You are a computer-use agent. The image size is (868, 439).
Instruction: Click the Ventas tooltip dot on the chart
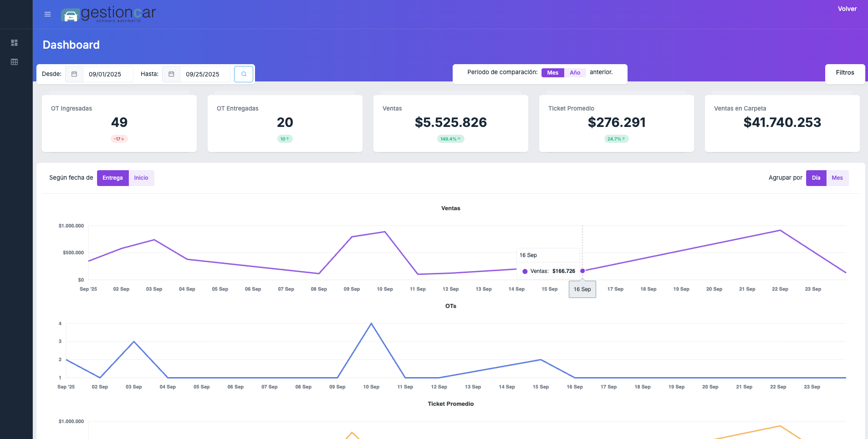pyautogui.click(x=583, y=271)
